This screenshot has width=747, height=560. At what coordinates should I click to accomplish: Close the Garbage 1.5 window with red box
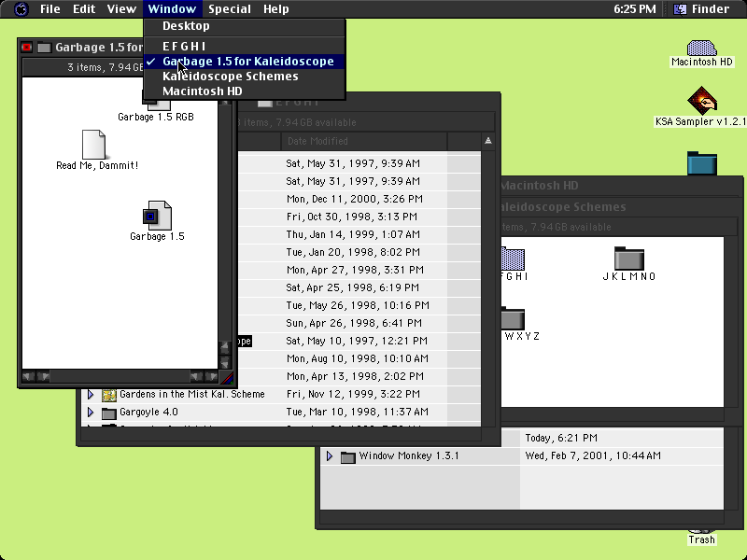(x=27, y=48)
